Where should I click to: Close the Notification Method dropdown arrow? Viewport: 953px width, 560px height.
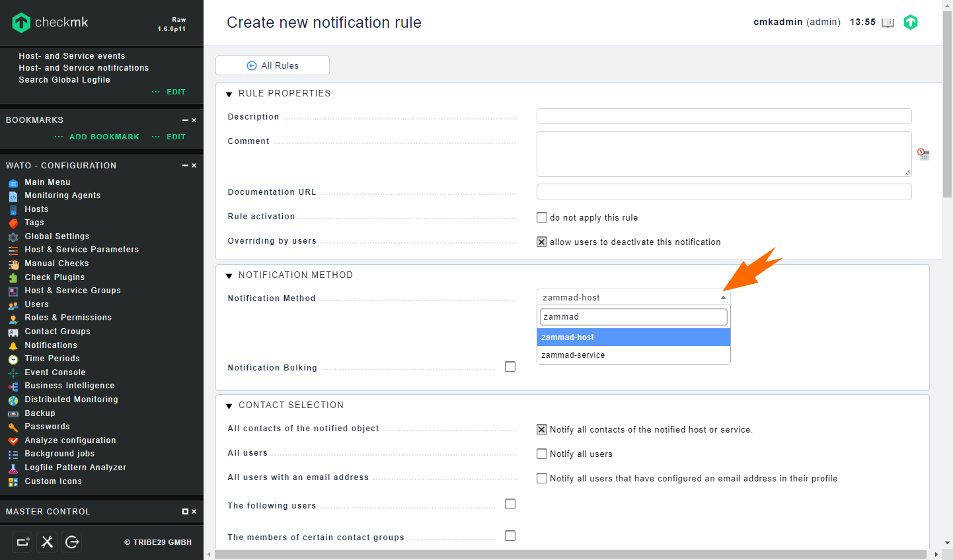coord(723,298)
